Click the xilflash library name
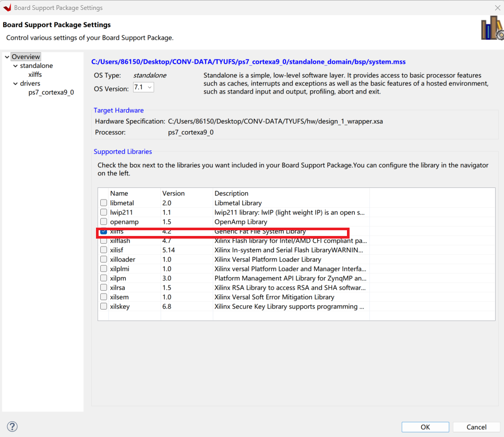 [120, 241]
